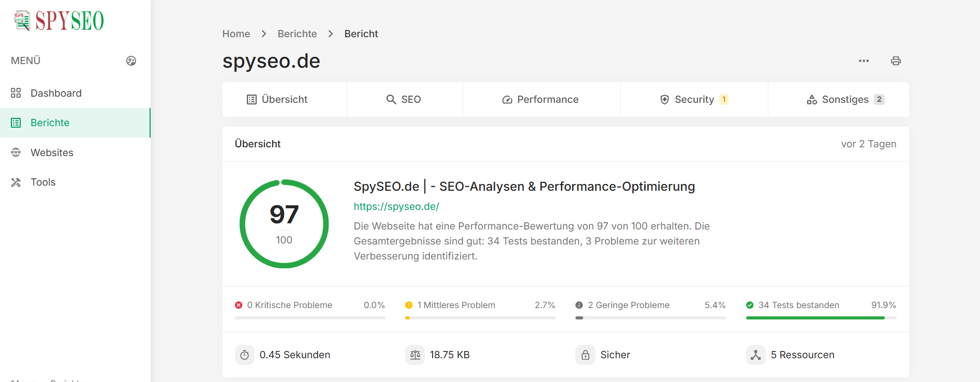Screen dimensions: 980x382
Task: Open the three-dots options menu
Action: point(864,61)
